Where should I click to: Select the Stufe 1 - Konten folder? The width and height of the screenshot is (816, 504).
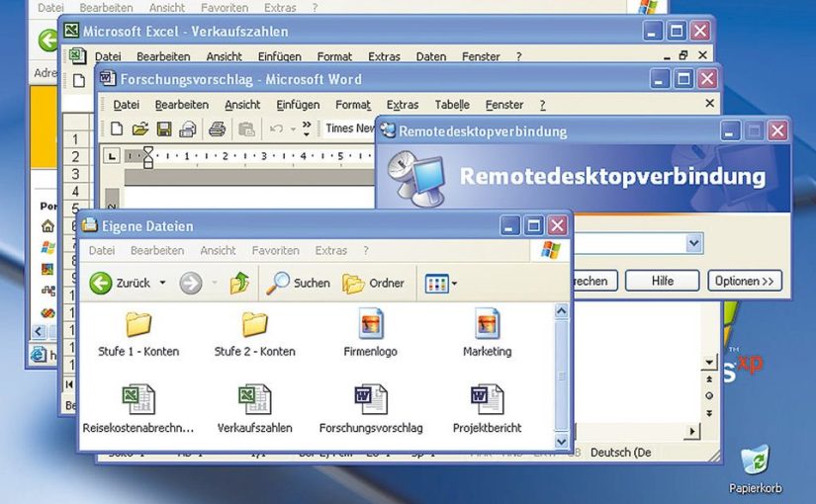pyautogui.click(x=138, y=334)
